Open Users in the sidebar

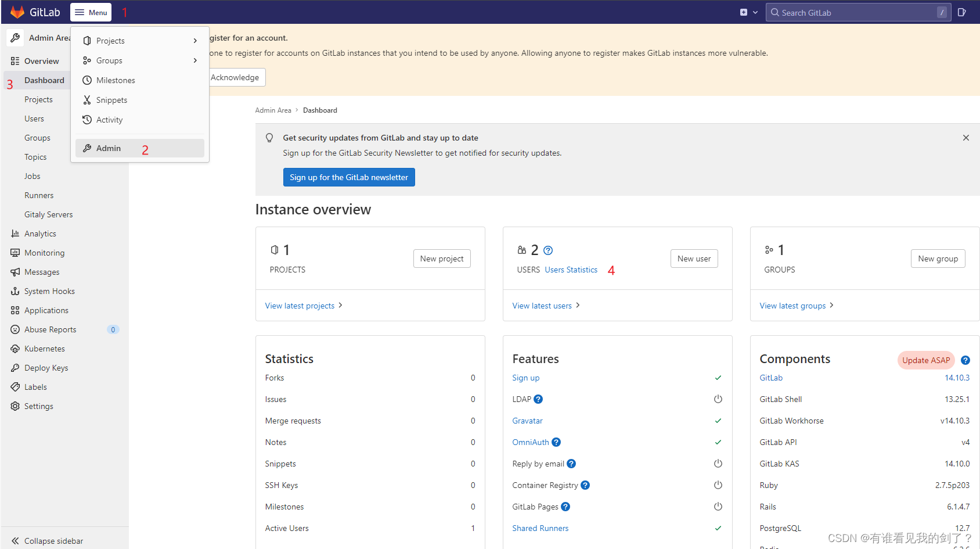pos(34,119)
